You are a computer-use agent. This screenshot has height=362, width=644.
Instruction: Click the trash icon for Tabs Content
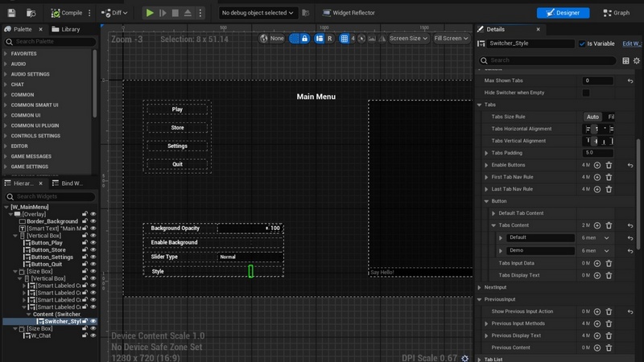tap(609, 225)
